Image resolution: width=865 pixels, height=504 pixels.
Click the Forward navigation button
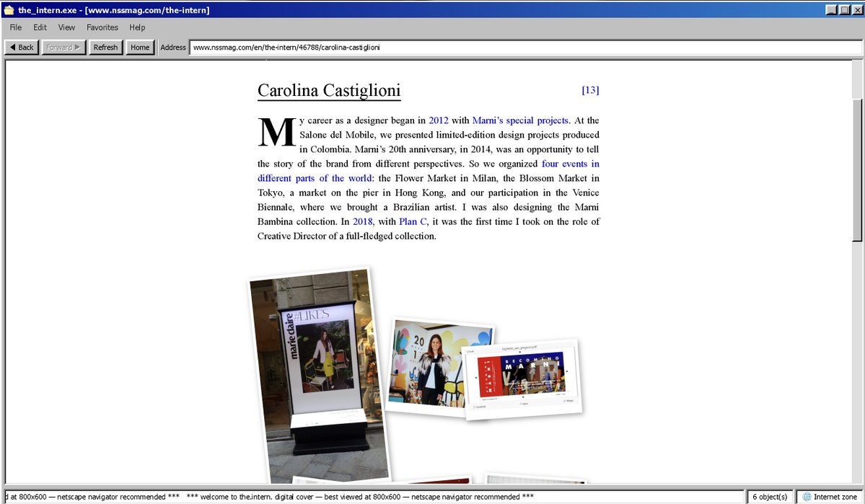pyautogui.click(x=63, y=48)
